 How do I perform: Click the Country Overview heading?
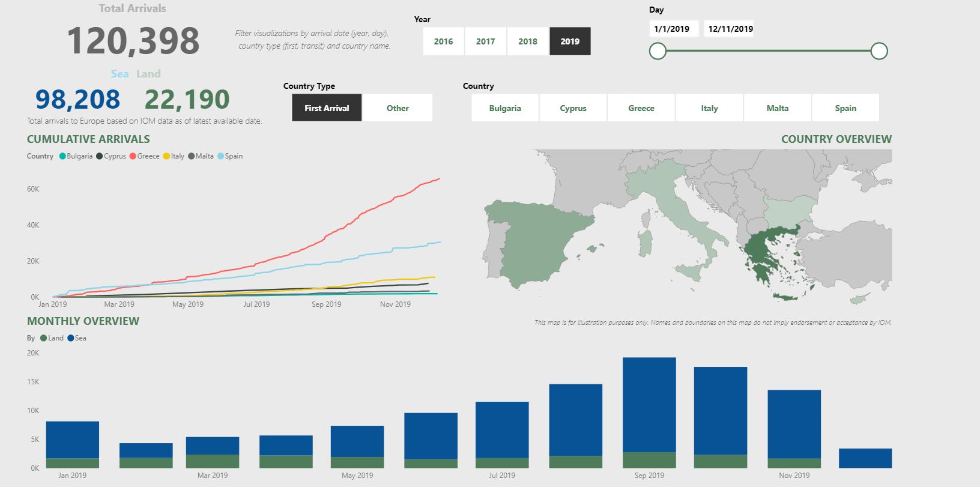pyautogui.click(x=836, y=139)
